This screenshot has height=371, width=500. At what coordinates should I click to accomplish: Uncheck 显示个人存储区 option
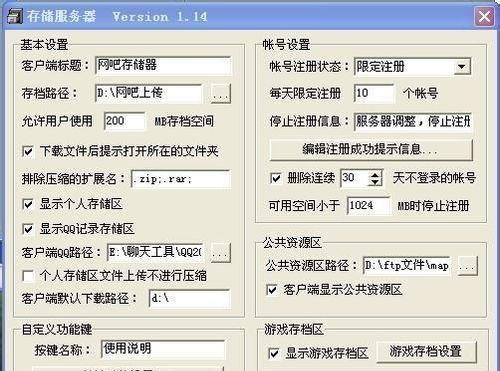click(x=28, y=204)
